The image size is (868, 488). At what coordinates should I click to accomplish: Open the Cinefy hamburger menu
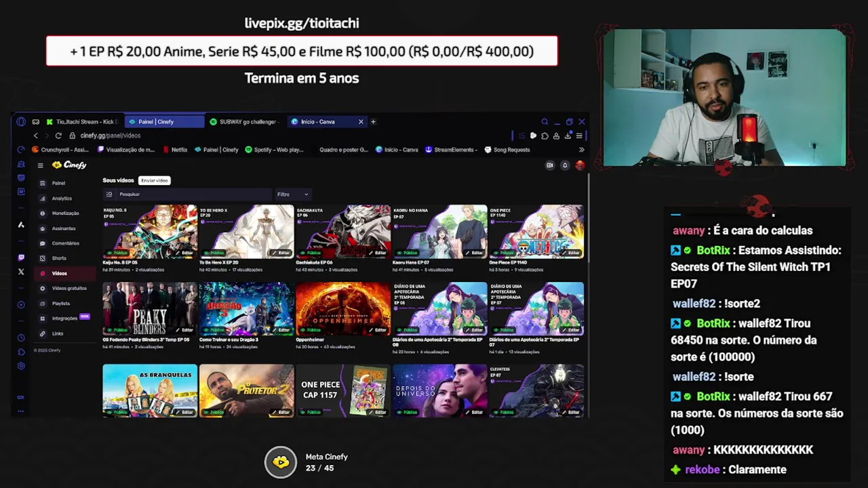[40, 165]
